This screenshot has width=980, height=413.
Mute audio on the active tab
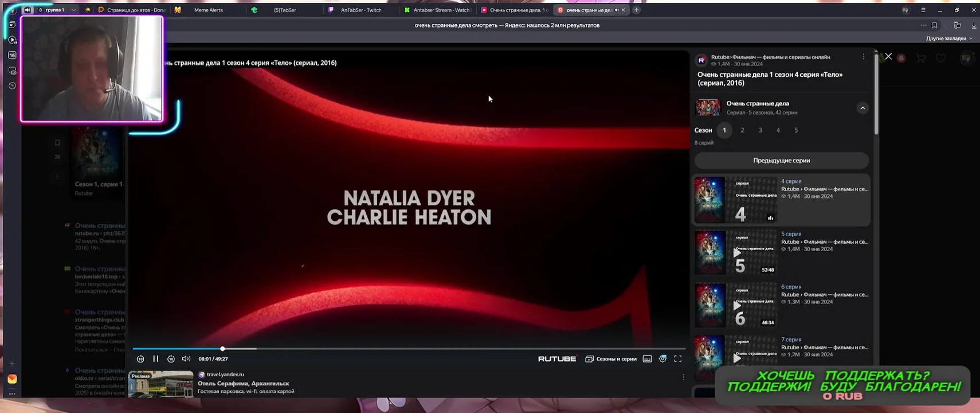point(617,10)
